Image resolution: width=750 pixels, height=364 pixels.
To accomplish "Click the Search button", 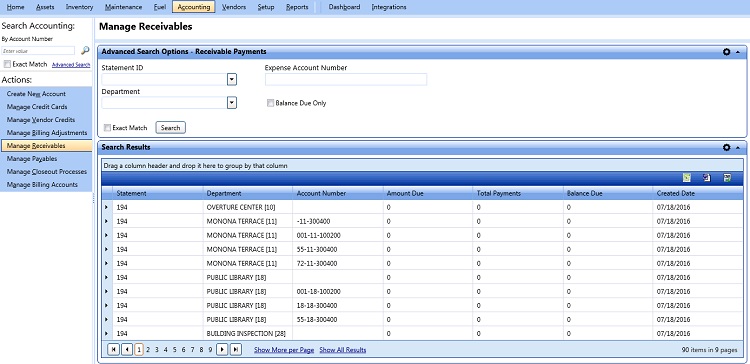I will (170, 128).
